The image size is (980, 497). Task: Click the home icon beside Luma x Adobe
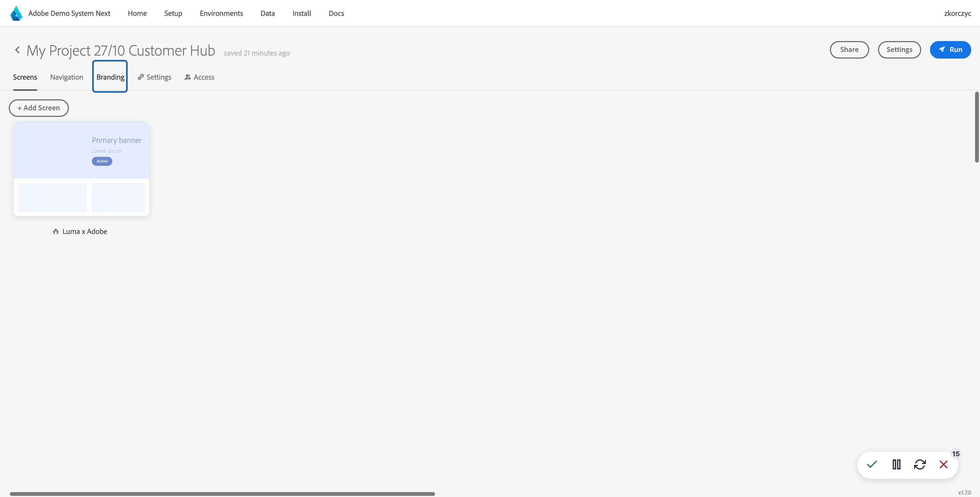point(56,231)
